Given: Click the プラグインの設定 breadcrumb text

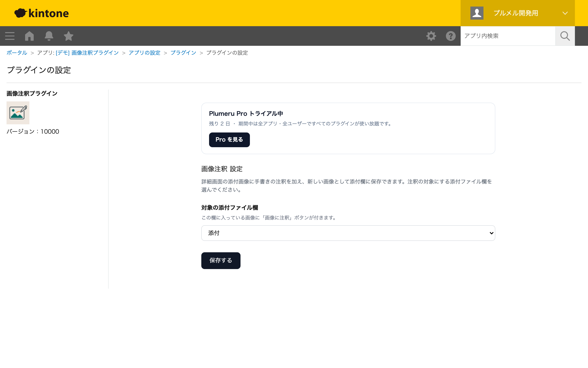Looking at the screenshot, I should [227, 53].
